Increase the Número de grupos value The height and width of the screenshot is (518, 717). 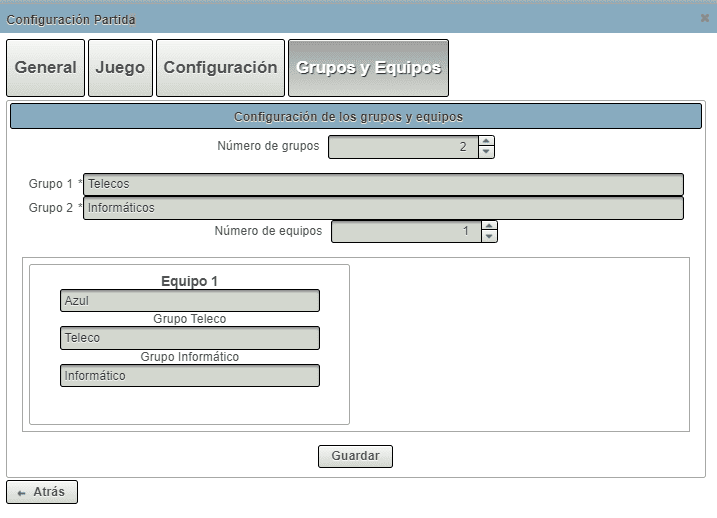[487, 142]
